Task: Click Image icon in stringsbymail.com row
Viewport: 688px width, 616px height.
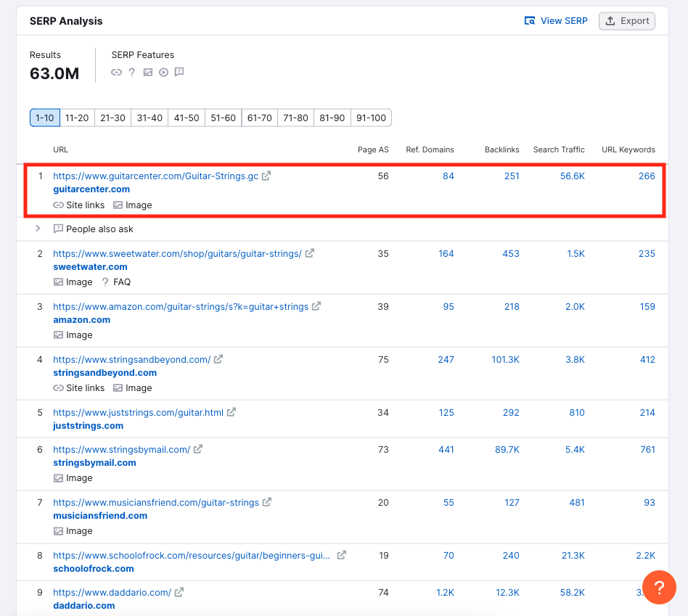Action: [58, 478]
